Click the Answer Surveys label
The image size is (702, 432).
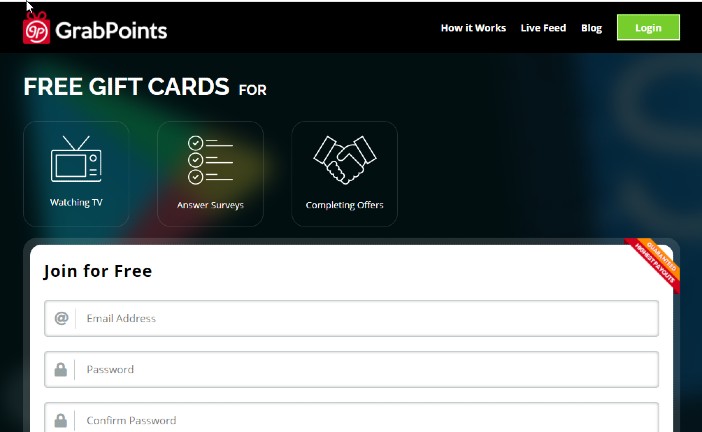tap(210, 205)
